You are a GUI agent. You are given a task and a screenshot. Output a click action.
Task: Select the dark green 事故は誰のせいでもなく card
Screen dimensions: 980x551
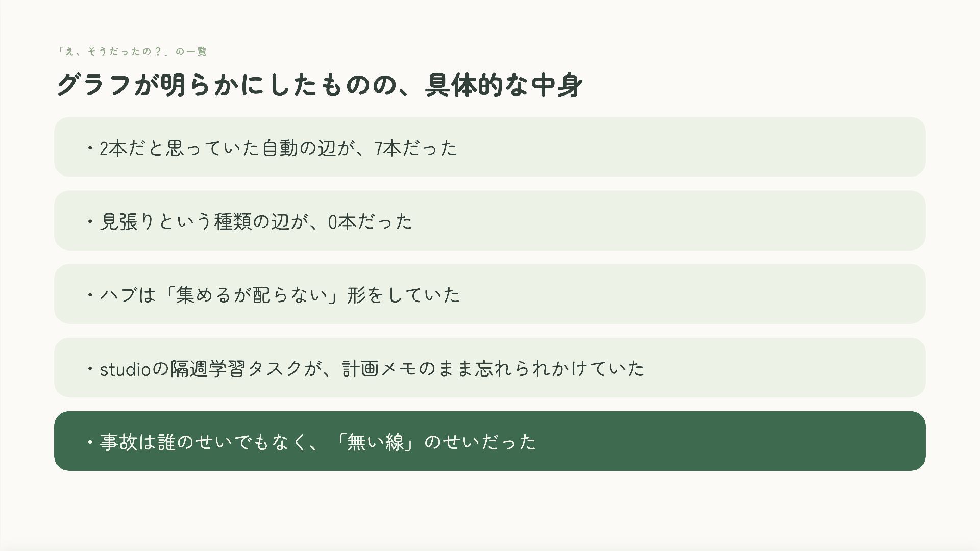coord(490,441)
